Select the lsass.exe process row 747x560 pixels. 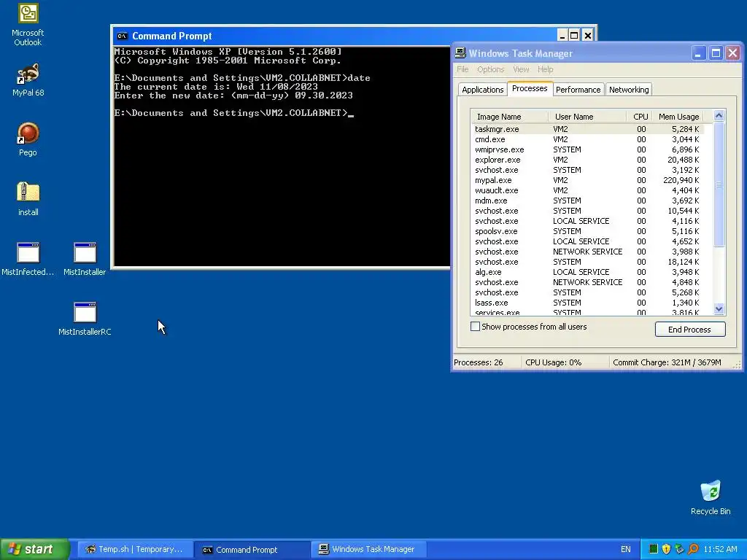click(587, 303)
